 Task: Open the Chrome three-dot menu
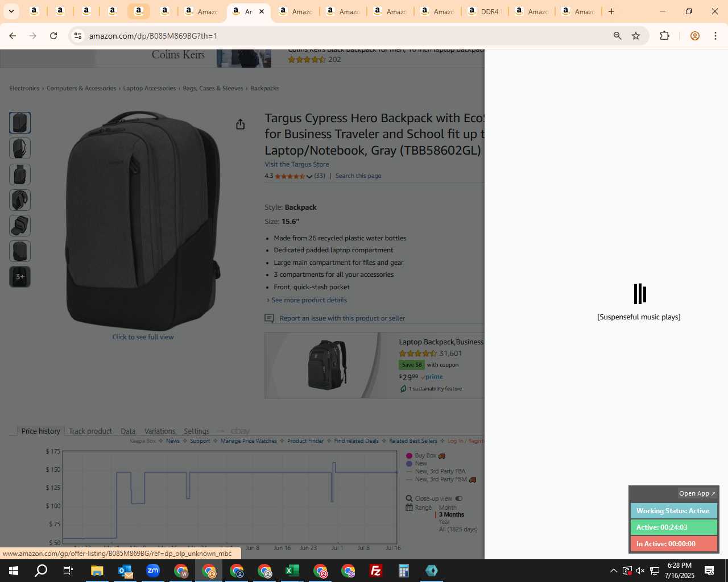click(x=715, y=36)
